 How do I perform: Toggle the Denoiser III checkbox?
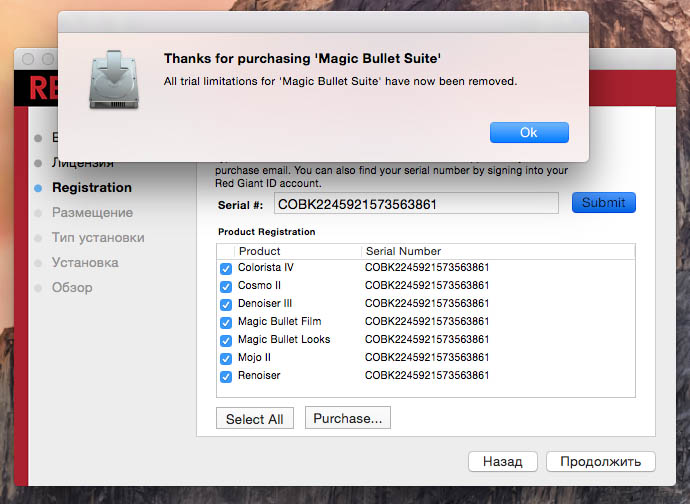[226, 305]
